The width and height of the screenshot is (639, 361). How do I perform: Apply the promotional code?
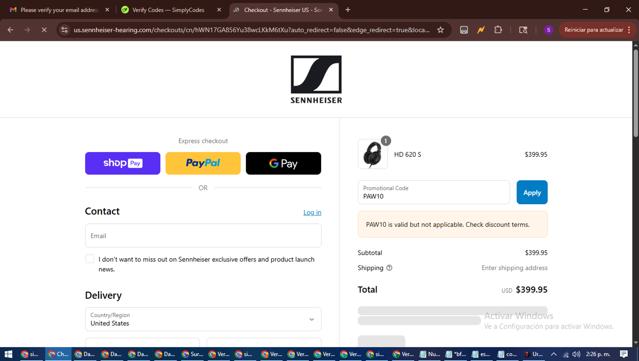532,192
